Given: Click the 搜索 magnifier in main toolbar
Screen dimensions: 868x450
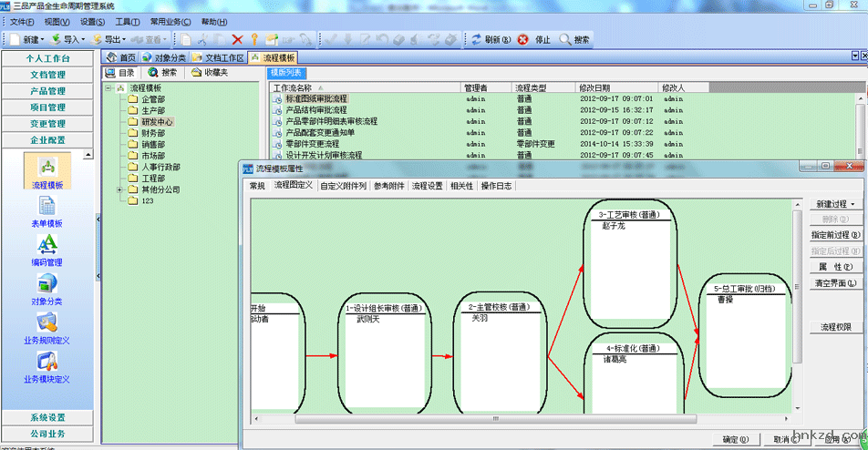Looking at the screenshot, I should click(574, 39).
